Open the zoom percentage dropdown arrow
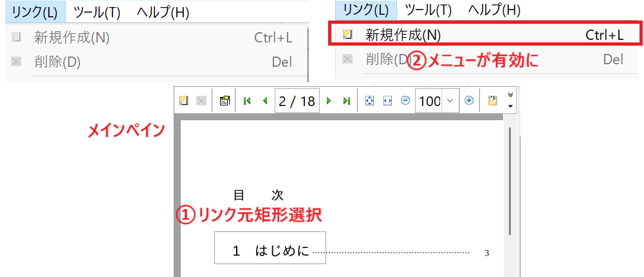 coord(450,101)
